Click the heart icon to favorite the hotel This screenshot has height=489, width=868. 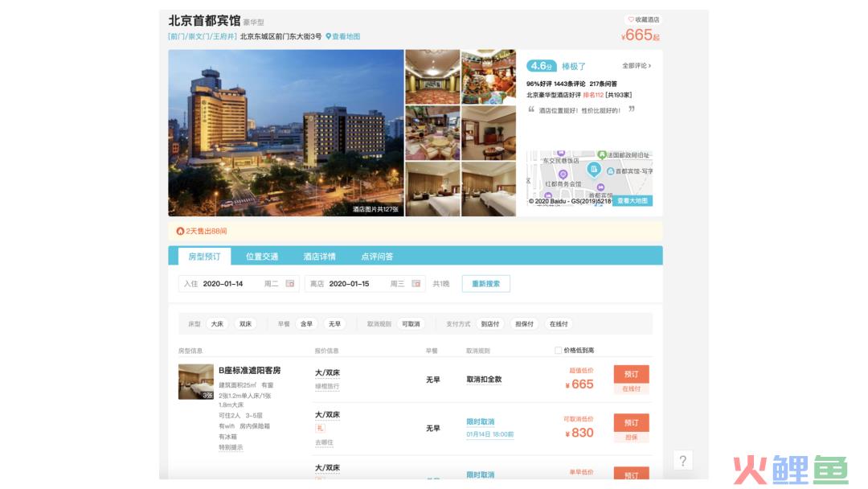(631, 19)
